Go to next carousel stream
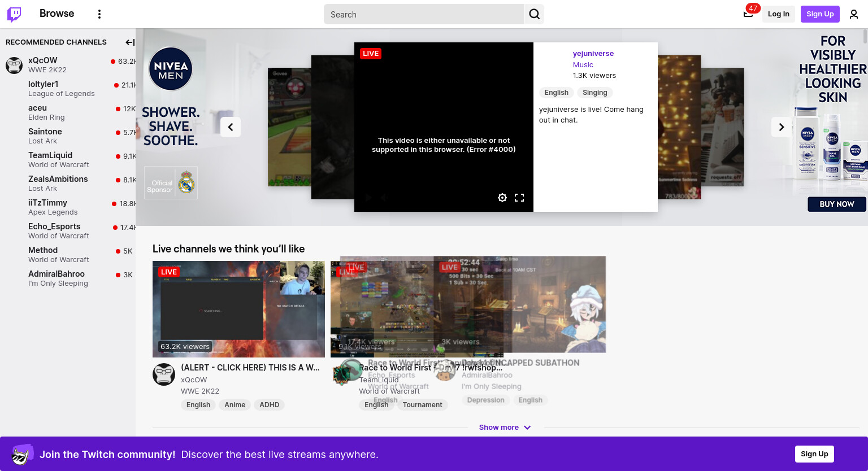This screenshot has height=471, width=868. tap(782, 127)
